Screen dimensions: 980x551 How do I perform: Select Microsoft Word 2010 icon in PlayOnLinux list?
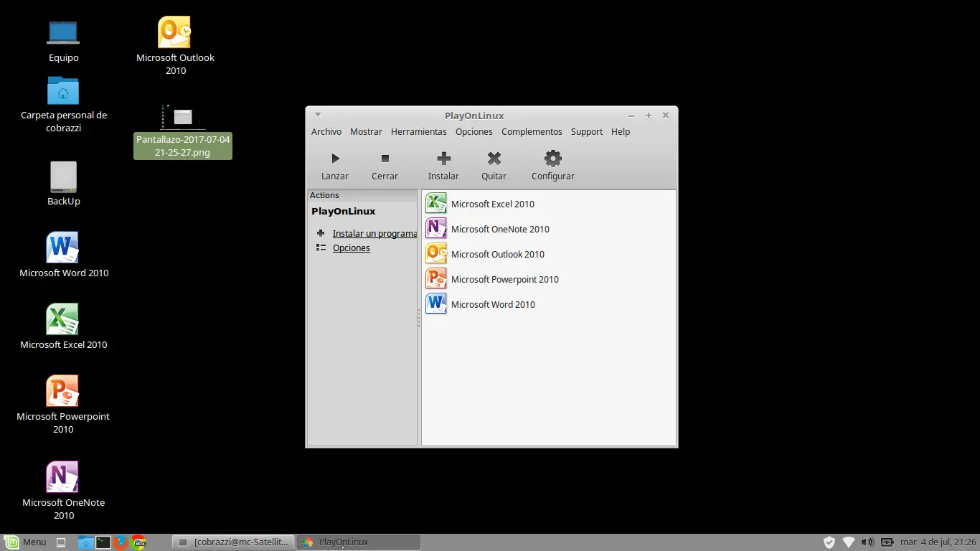(x=435, y=303)
